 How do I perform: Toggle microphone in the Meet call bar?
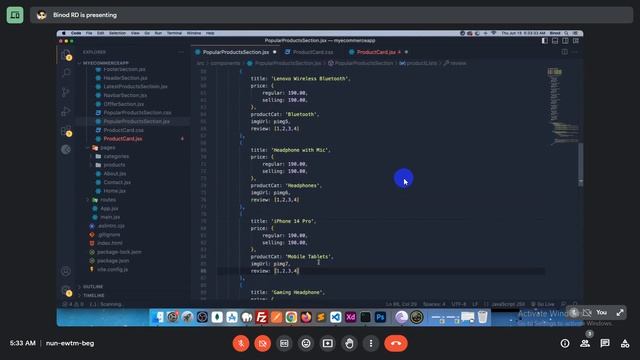click(241, 343)
